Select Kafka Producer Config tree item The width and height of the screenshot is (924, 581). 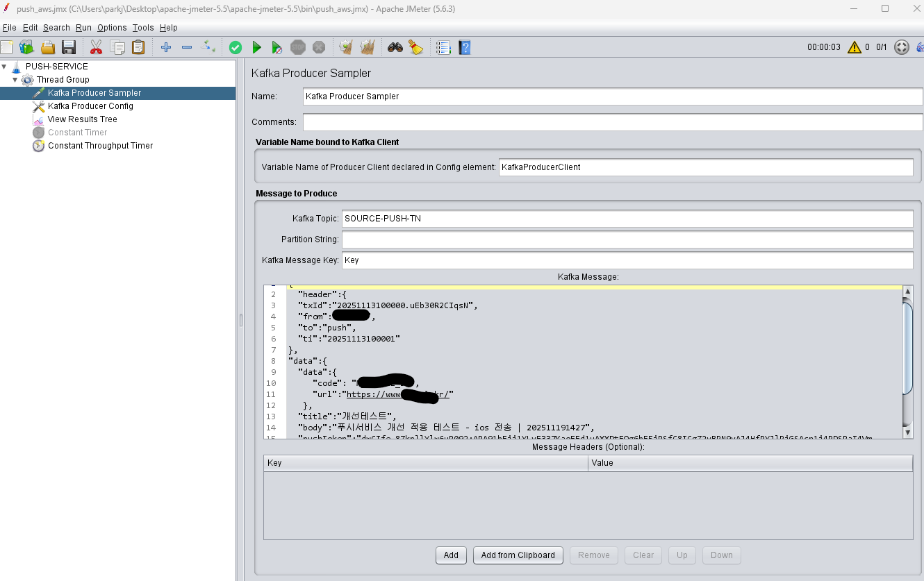[x=90, y=106]
